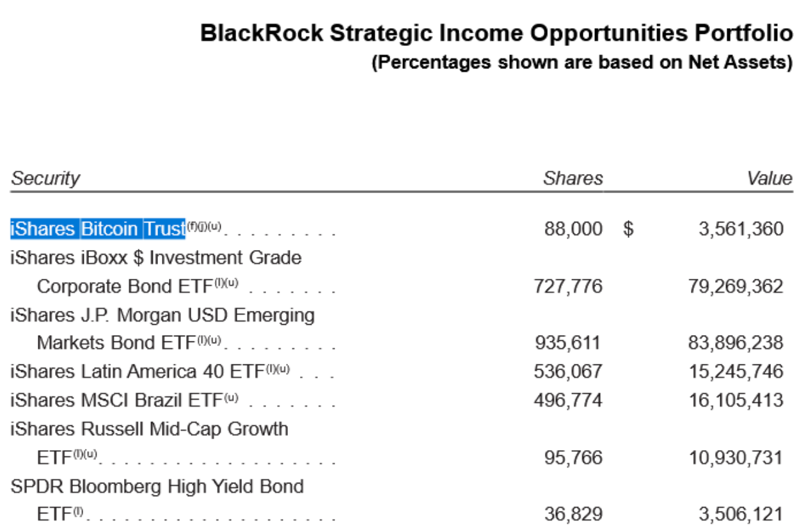Click the 88,000 shares figure
This screenshot has width=806, height=532.
[x=573, y=229]
